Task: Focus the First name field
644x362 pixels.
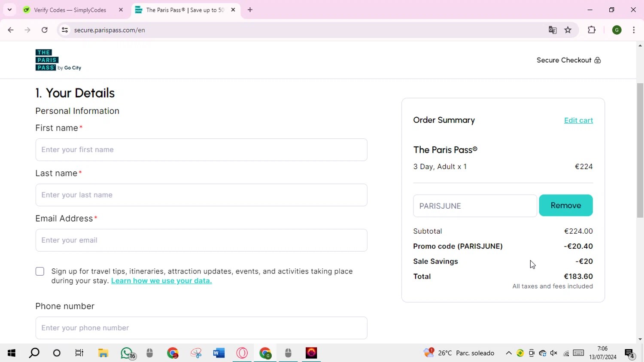Action: click(201, 150)
